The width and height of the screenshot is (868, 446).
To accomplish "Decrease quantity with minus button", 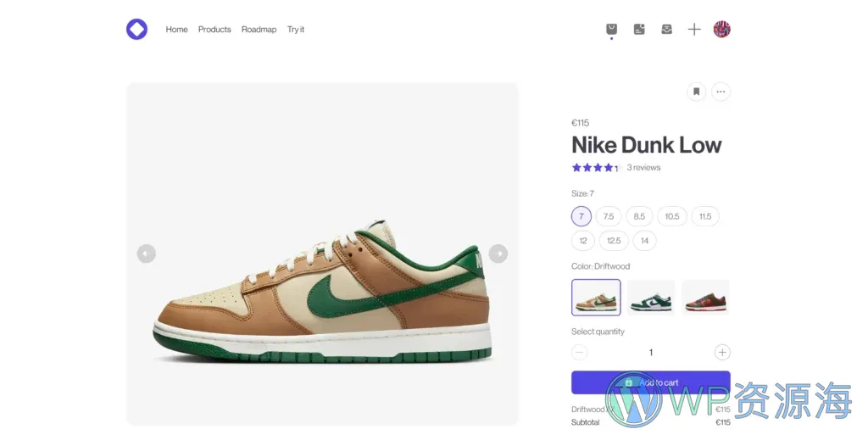I will click(579, 353).
